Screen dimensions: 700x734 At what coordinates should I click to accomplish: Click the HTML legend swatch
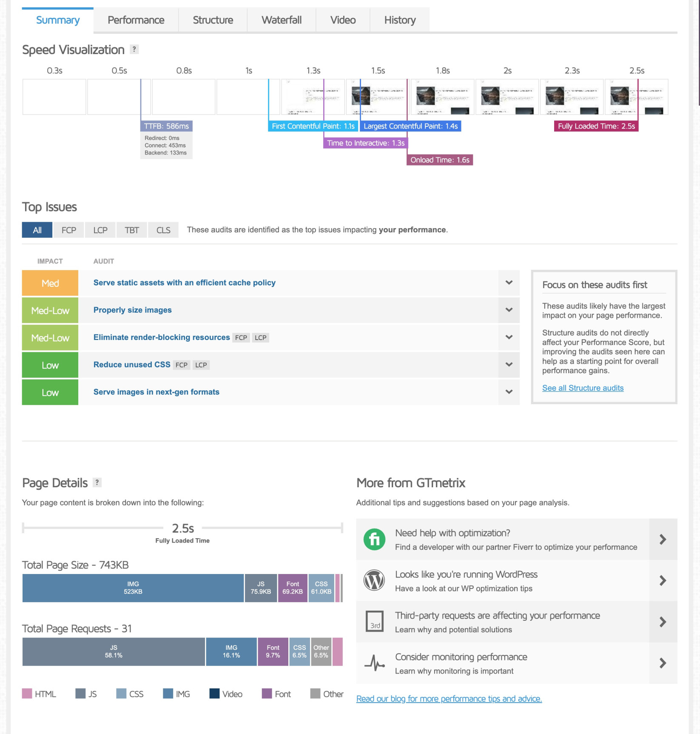coord(27,694)
